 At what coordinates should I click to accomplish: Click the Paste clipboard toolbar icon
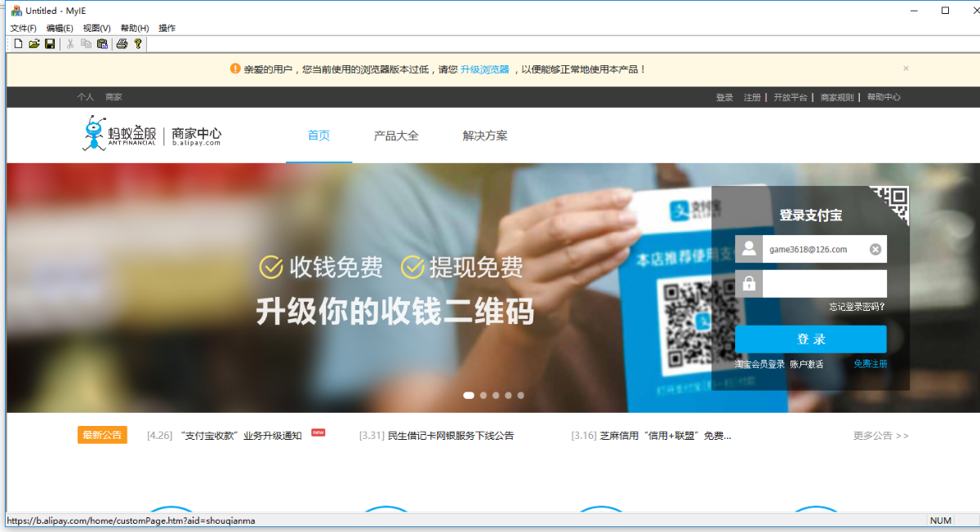click(x=102, y=44)
